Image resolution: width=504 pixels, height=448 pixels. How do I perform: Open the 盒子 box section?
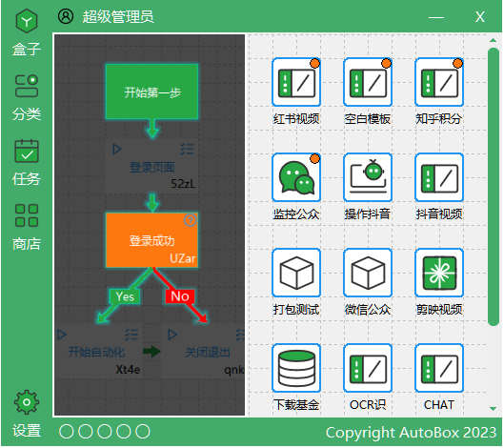coord(27,32)
